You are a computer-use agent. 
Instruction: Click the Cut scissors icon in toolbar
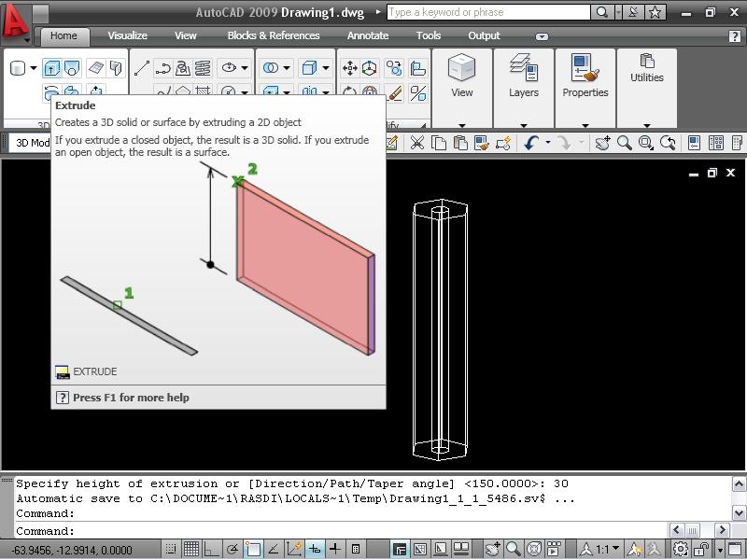click(417, 143)
